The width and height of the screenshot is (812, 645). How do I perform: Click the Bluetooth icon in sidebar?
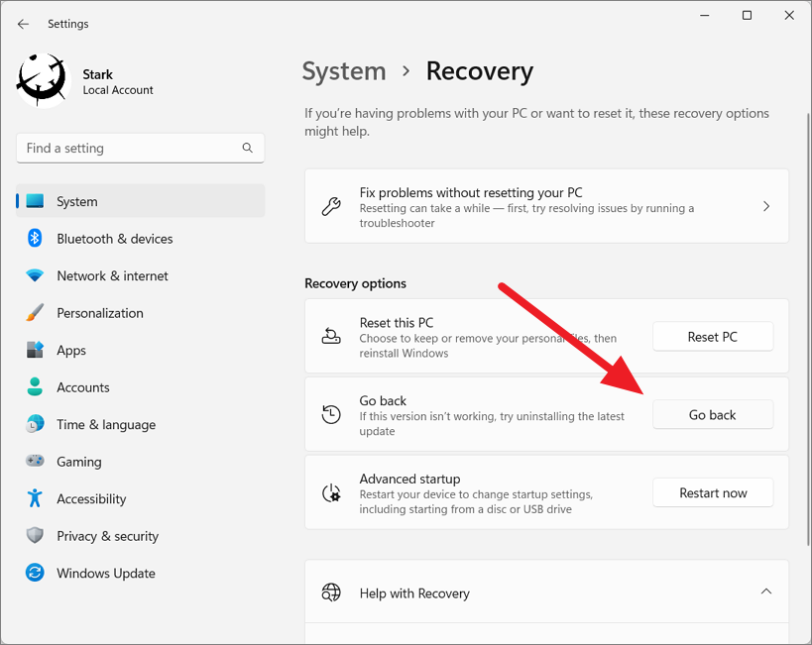pyautogui.click(x=35, y=238)
